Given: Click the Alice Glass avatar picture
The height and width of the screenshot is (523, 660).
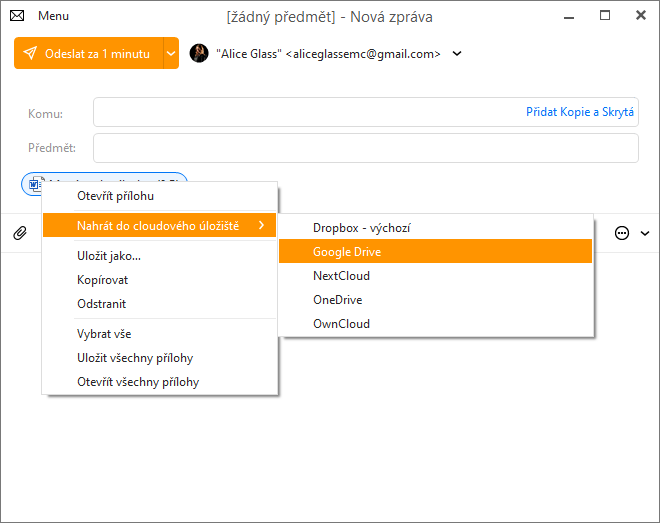Looking at the screenshot, I should (x=199, y=53).
